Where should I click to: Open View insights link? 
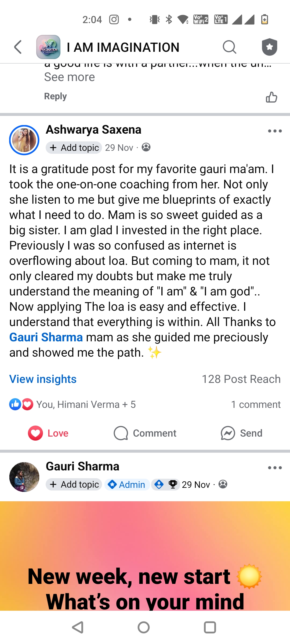(43, 379)
